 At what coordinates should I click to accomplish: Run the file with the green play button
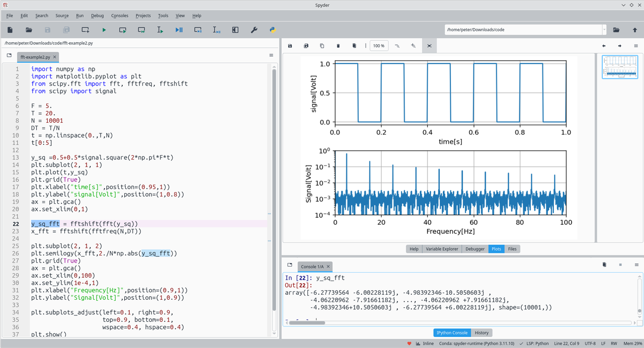104,30
